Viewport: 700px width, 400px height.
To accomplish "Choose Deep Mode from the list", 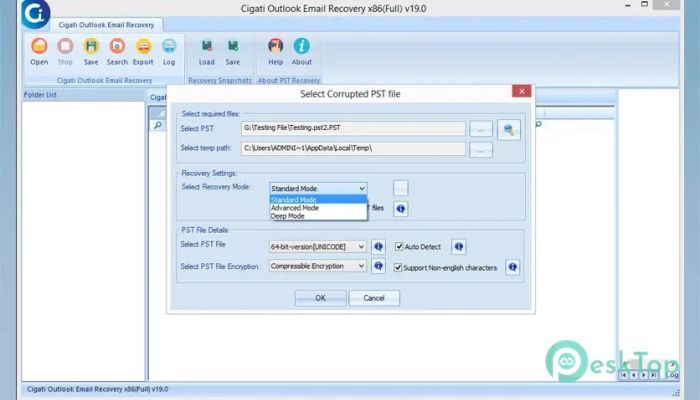I will [318, 216].
